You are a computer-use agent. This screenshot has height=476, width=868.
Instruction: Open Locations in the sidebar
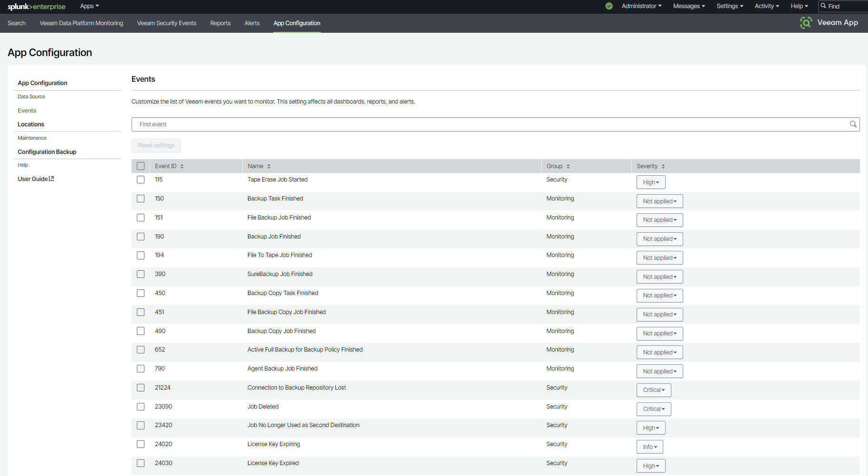tap(31, 124)
